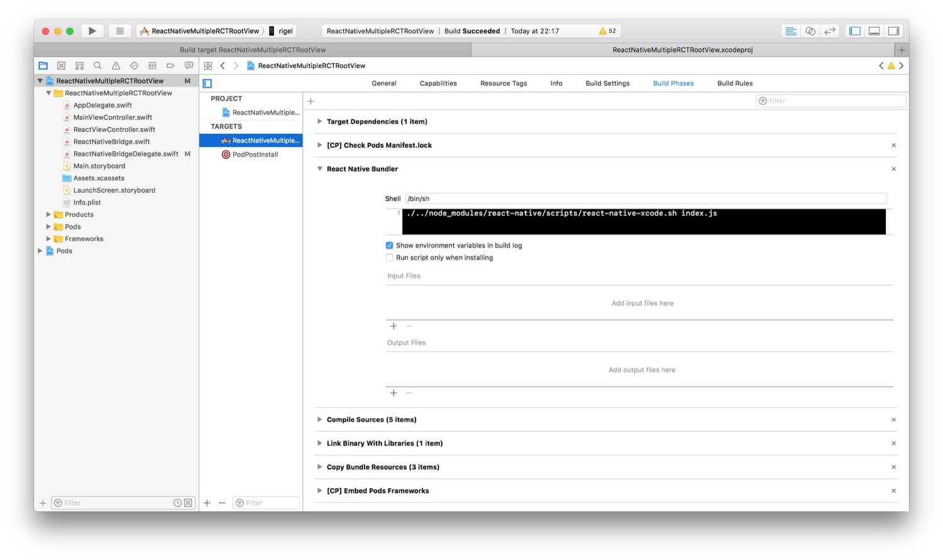Toggle the Debug area visibility
The image size is (943, 560).
point(874,31)
